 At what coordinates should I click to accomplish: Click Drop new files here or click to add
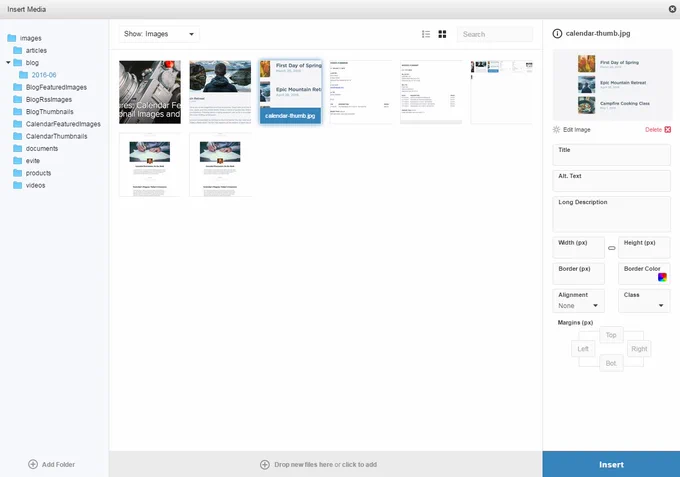pyautogui.click(x=325, y=464)
